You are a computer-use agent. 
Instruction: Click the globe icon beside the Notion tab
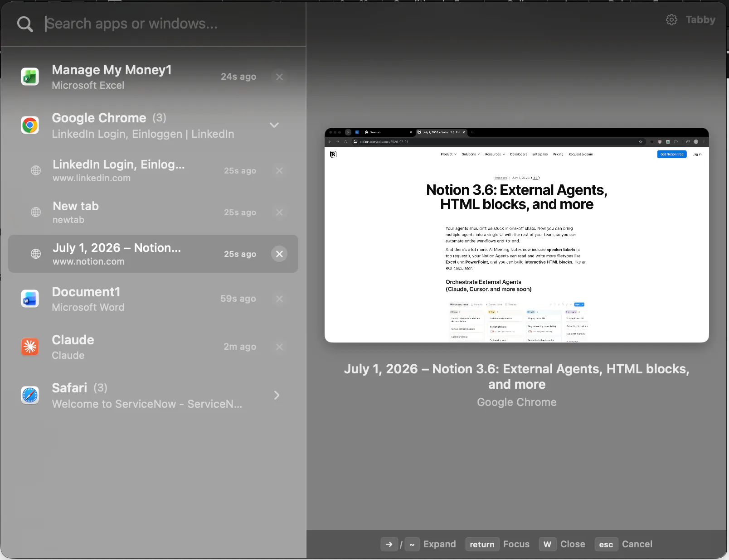pyautogui.click(x=36, y=254)
